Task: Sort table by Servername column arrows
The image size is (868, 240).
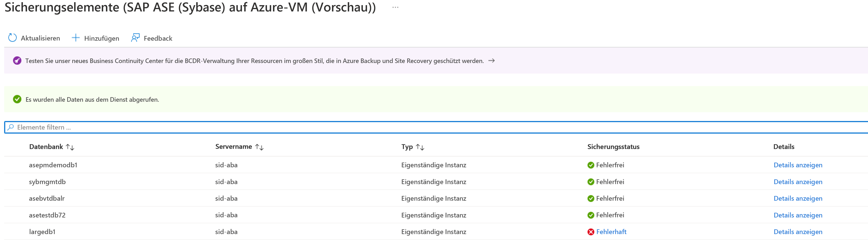Action: click(259, 147)
